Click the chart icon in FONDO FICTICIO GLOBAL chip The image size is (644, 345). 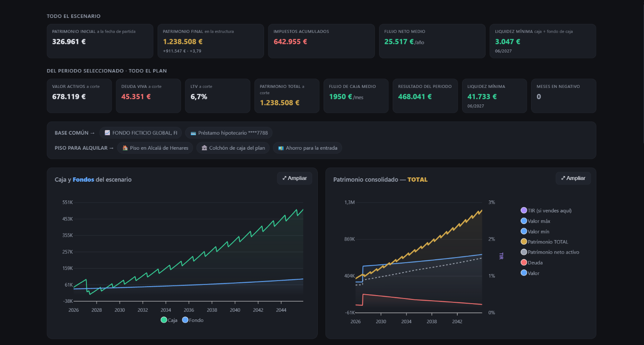pyautogui.click(x=107, y=133)
